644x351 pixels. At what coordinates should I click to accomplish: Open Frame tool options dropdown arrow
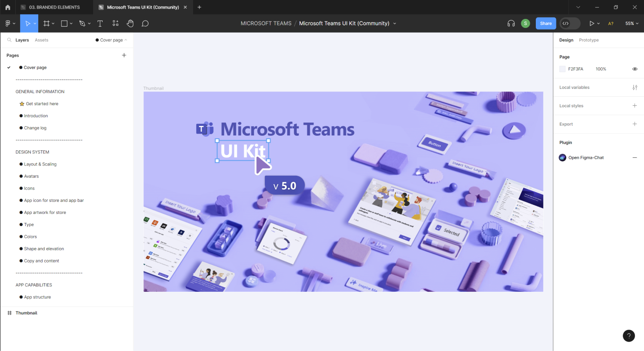[53, 24]
